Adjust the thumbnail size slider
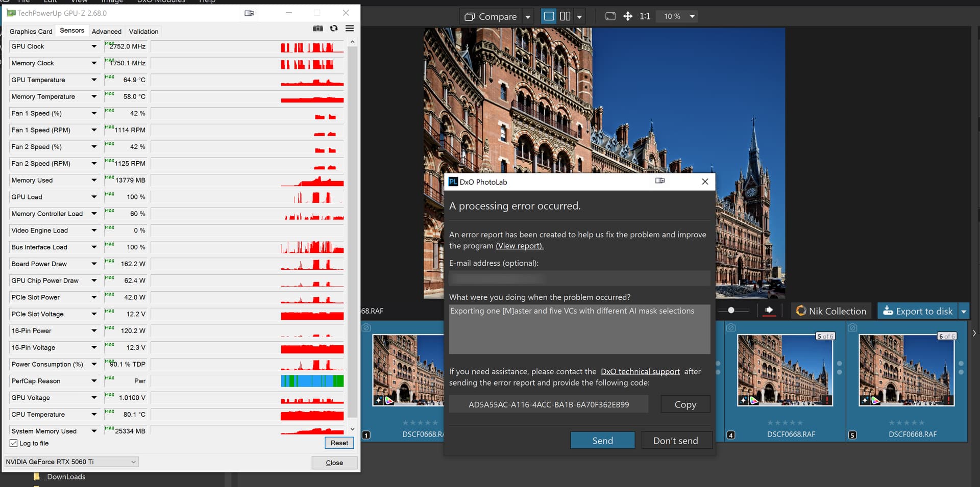The width and height of the screenshot is (980, 487). pos(731,310)
